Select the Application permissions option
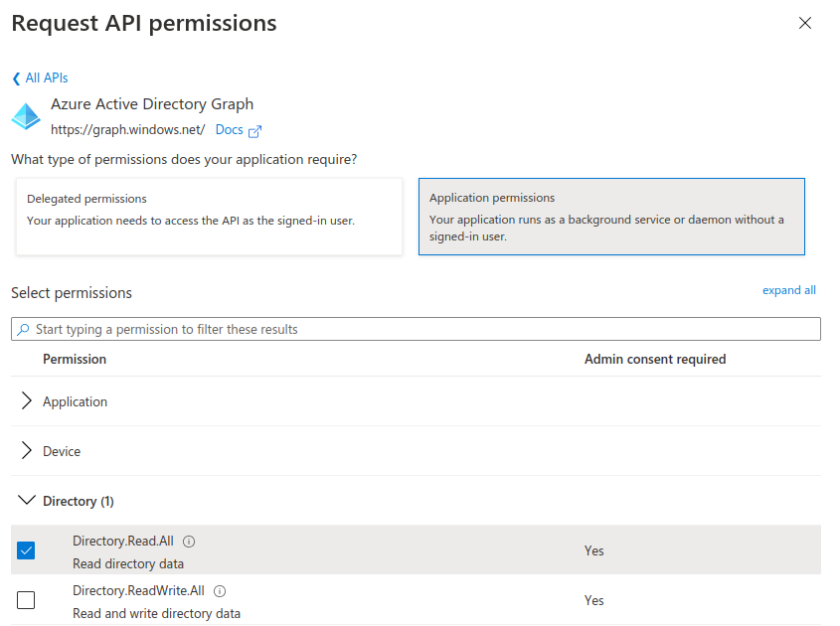 (611, 217)
